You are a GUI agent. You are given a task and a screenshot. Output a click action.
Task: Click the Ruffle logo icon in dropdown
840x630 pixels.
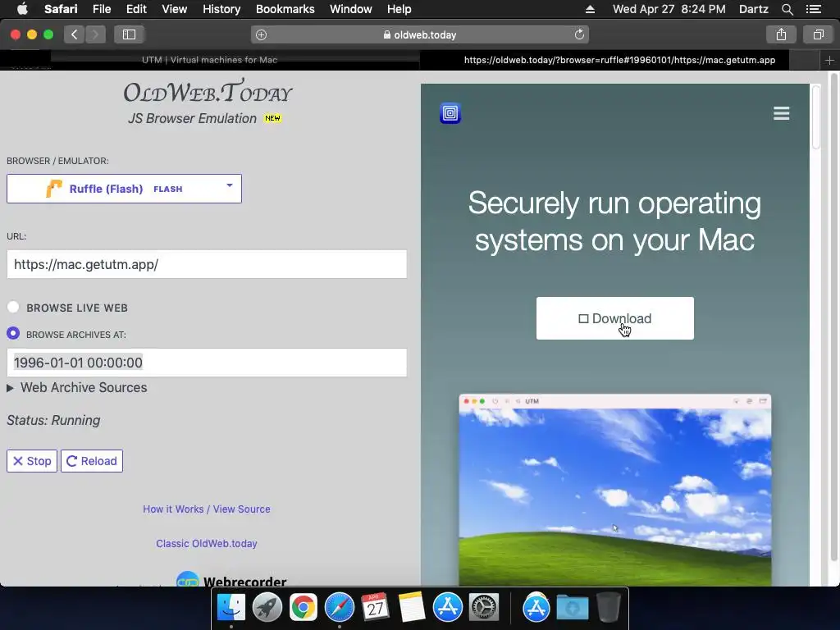[x=53, y=189]
